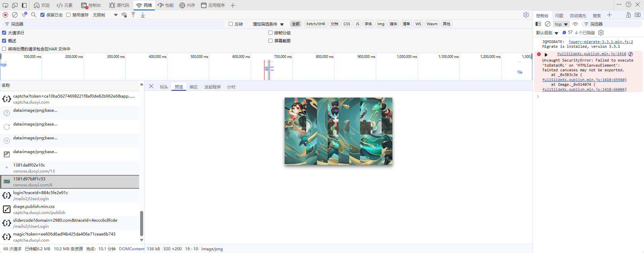
Task: Show the Response tab
Action: (194, 87)
